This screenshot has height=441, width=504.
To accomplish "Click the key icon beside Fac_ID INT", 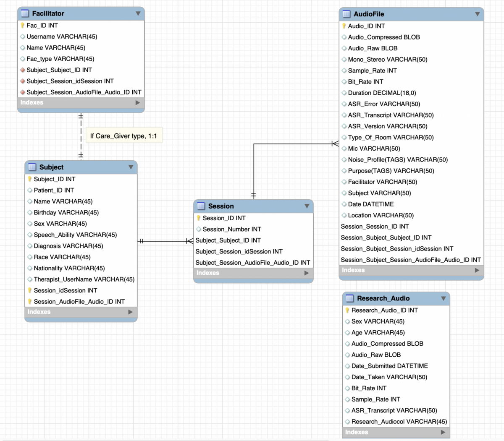I will [x=23, y=26].
